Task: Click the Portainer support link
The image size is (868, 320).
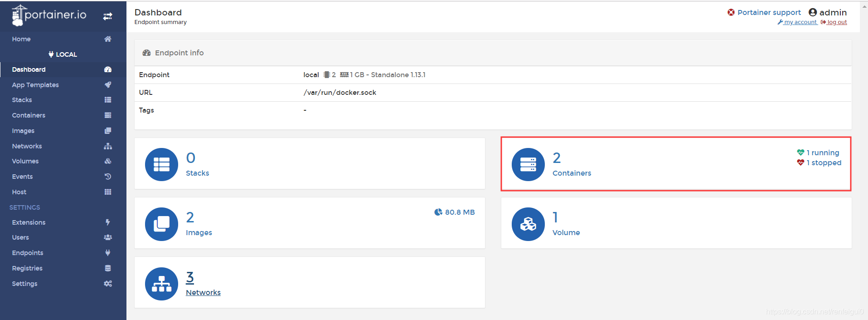Action: 769,12
